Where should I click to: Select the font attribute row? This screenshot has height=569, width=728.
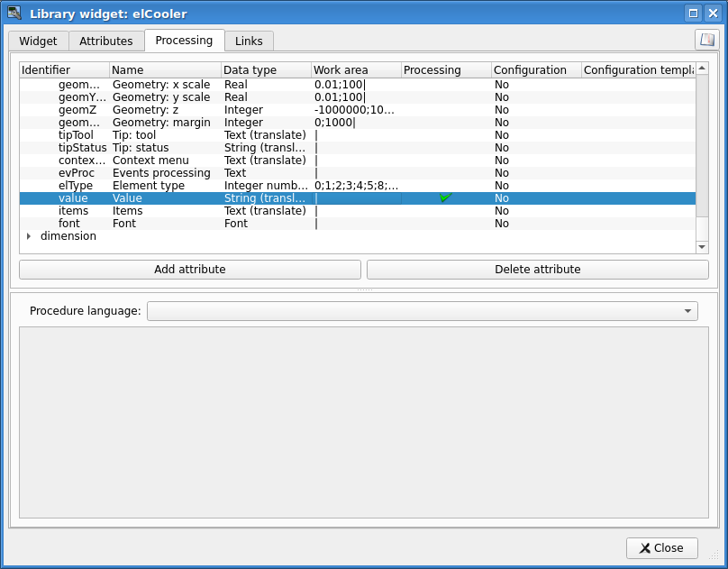69,224
